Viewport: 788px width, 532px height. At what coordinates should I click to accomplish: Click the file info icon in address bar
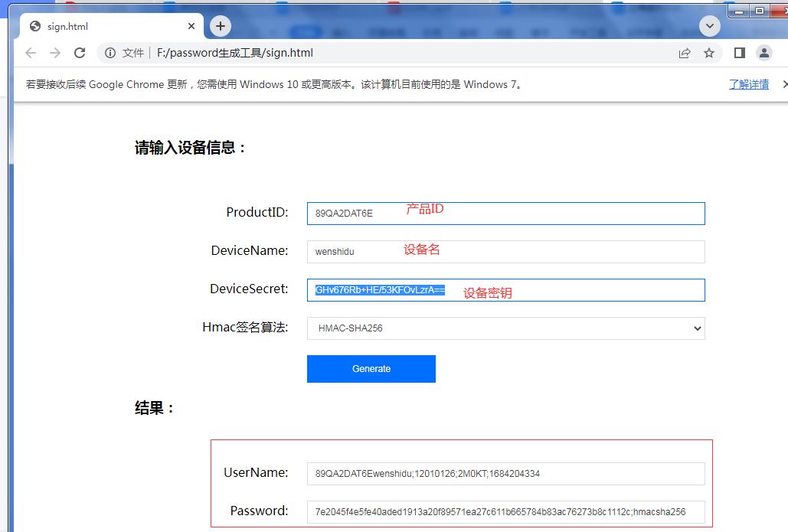110,53
